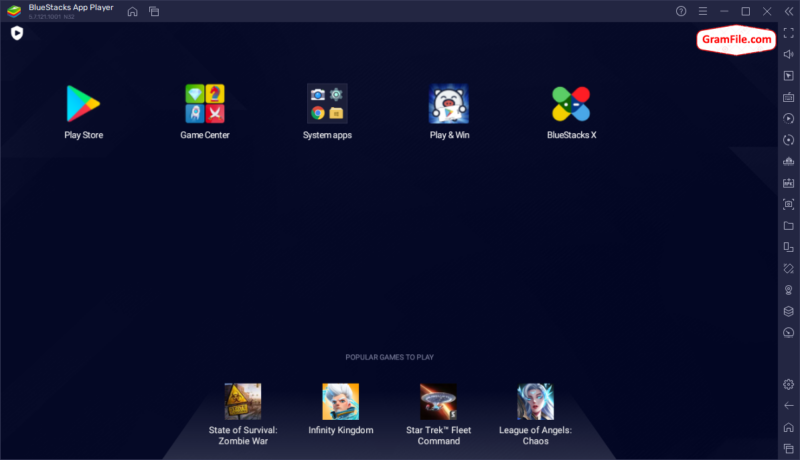Open the sync operations icon

pyautogui.click(x=789, y=140)
